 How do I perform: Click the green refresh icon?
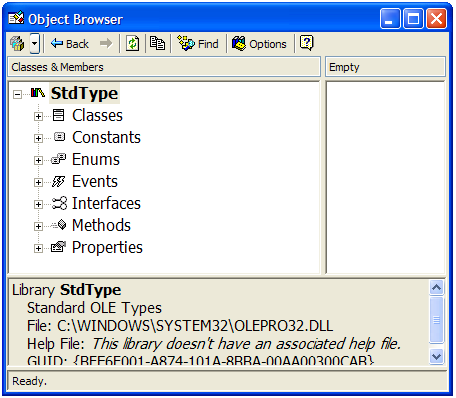(132, 44)
